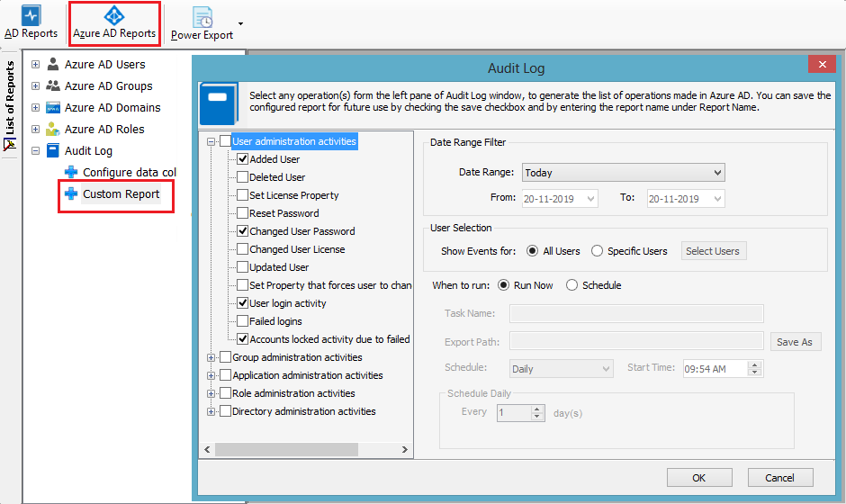The width and height of the screenshot is (846, 504).
Task: Select the Azure AD Users icon
Action: [x=53, y=64]
